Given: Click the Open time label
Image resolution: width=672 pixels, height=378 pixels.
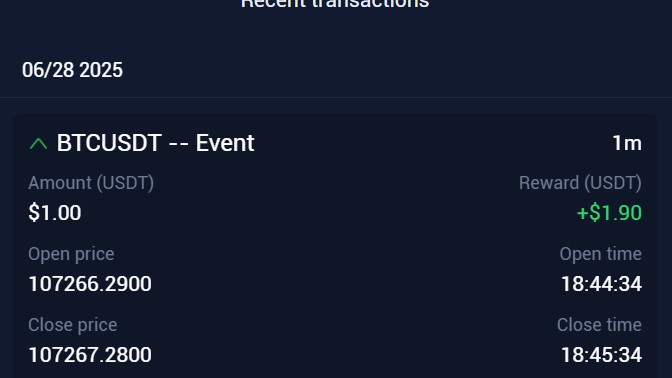Looking at the screenshot, I should (x=600, y=254).
